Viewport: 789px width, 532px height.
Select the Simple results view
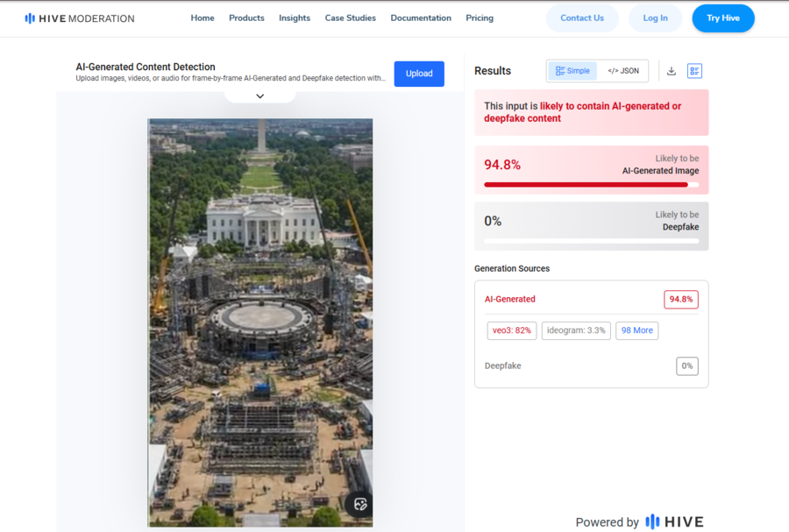pos(572,71)
